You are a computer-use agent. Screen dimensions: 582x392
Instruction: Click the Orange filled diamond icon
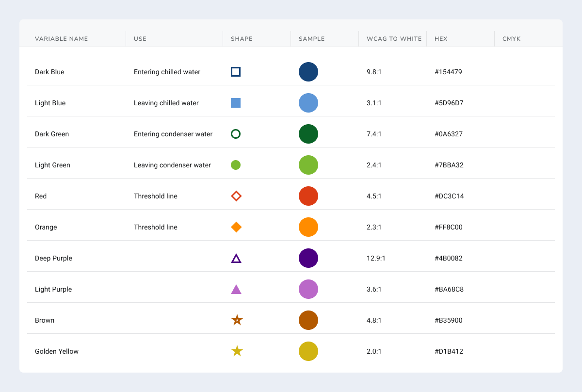coord(236,227)
